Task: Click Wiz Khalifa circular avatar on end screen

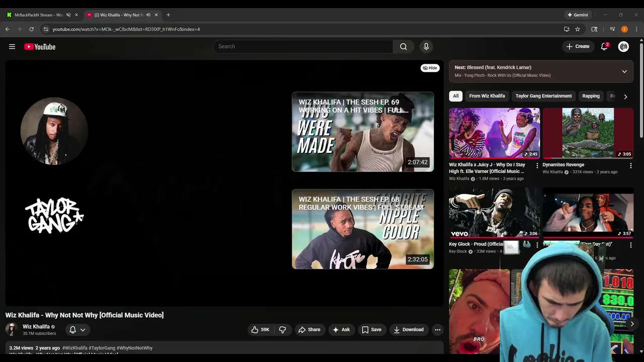Action: [54, 131]
